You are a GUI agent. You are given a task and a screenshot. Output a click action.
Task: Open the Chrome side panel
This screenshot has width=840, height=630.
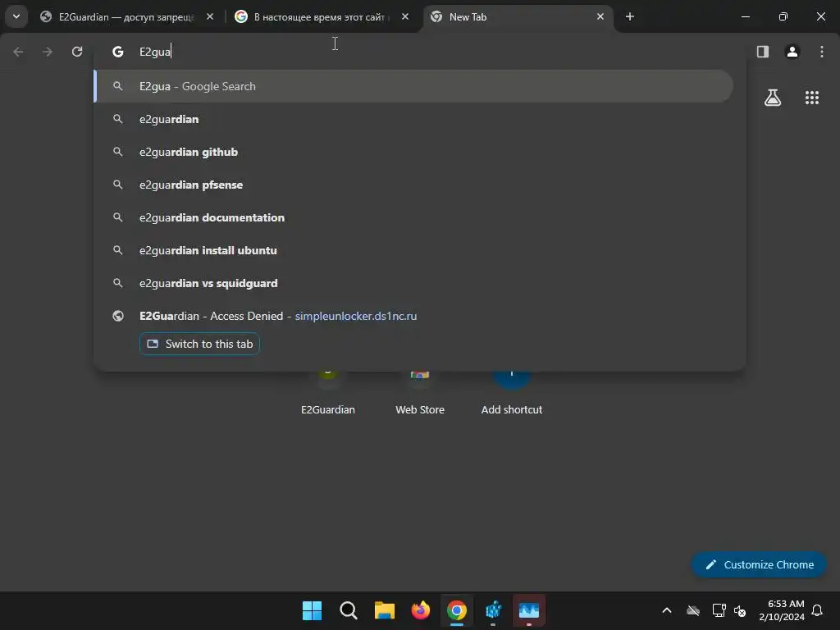pos(763,52)
